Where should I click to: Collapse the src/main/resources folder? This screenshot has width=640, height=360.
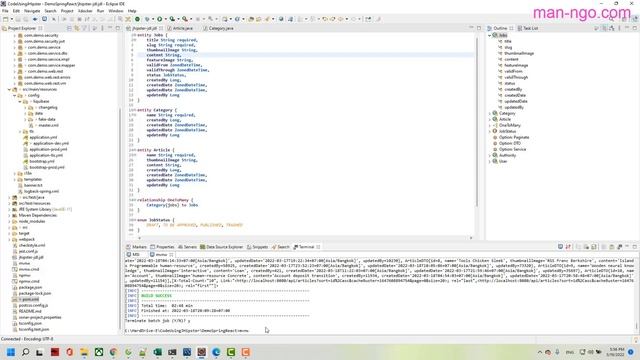point(9,89)
